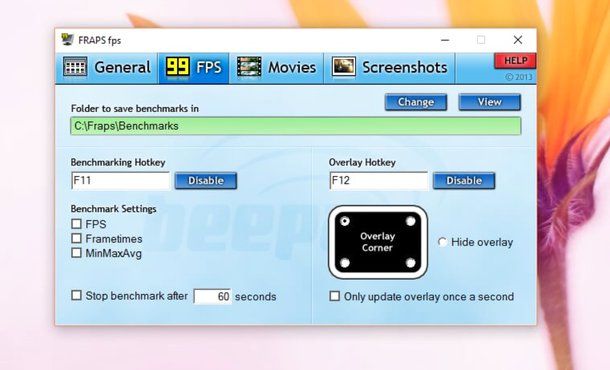Click the yellow 99 FPS counter icon
The width and height of the screenshot is (610, 370).
[x=178, y=68]
